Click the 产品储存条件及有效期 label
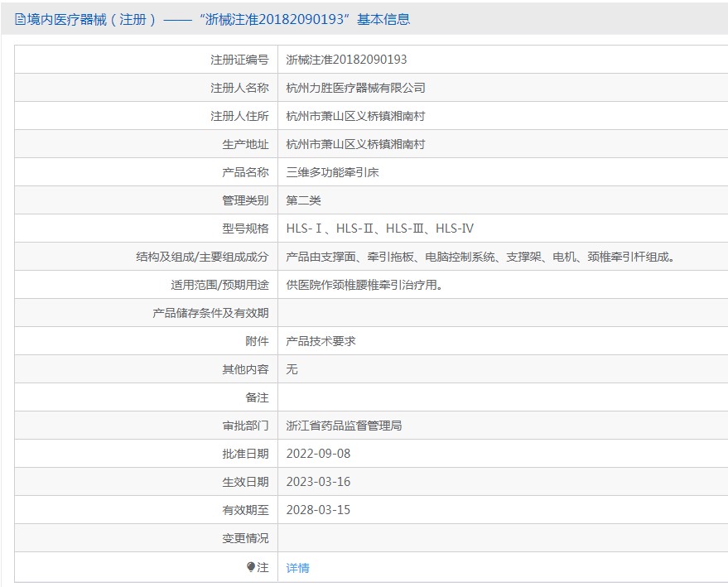The height and width of the screenshot is (587, 728). 211,313
